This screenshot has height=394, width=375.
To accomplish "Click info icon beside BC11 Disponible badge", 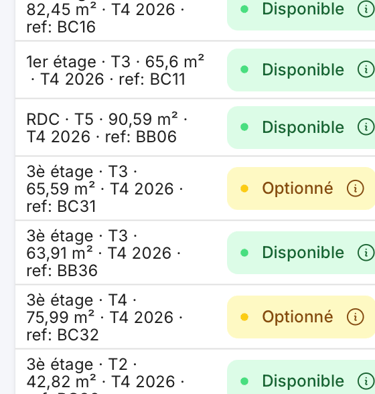I will [x=366, y=70].
